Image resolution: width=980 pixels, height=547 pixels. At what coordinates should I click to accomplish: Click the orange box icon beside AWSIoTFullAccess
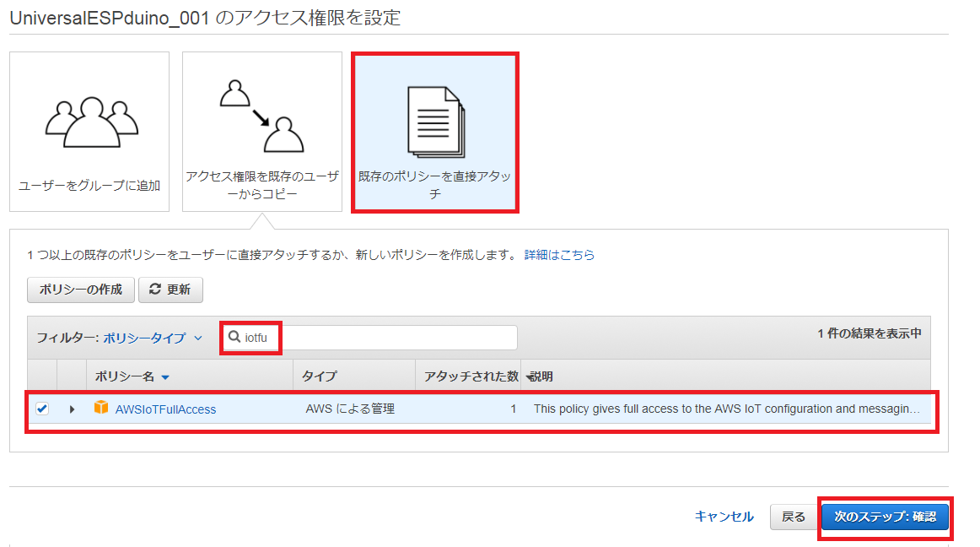(x=101, y=409)
